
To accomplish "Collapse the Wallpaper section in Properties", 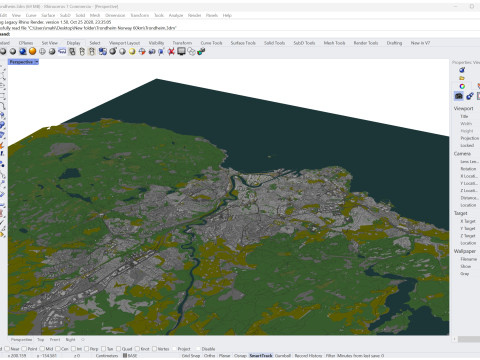I will coord(465,251).
